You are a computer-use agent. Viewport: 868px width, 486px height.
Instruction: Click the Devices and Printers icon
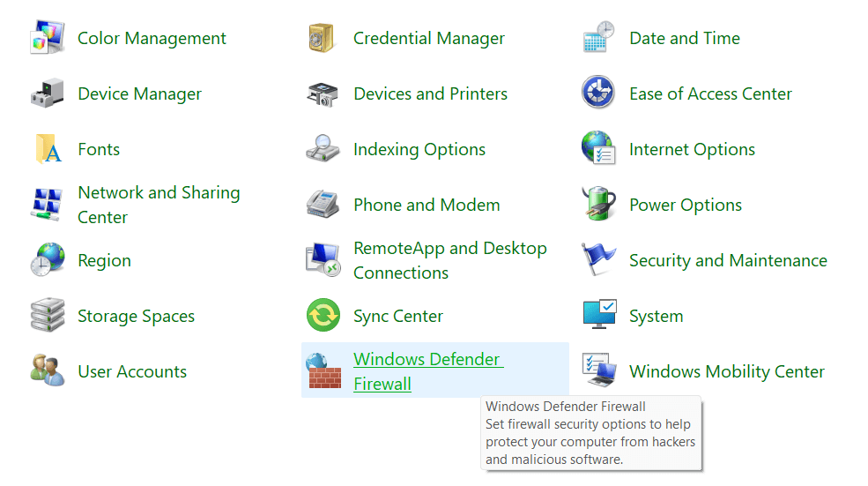(x=323, y=93)
